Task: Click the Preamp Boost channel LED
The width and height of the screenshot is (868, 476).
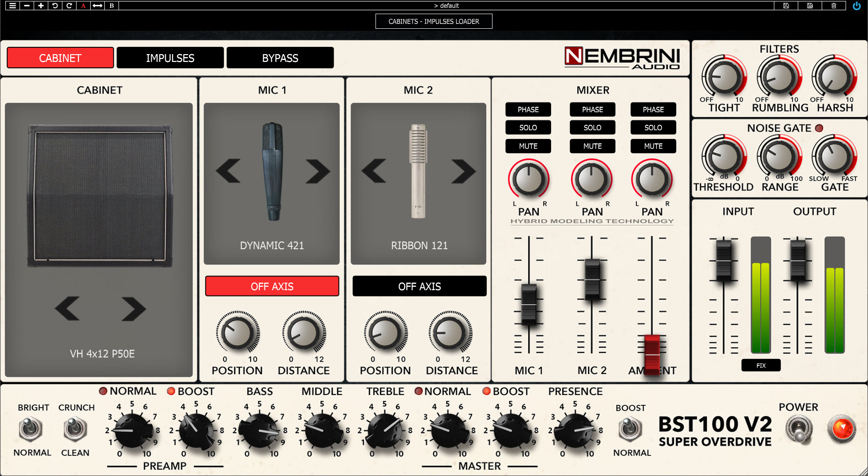Action: coord(171,391)
